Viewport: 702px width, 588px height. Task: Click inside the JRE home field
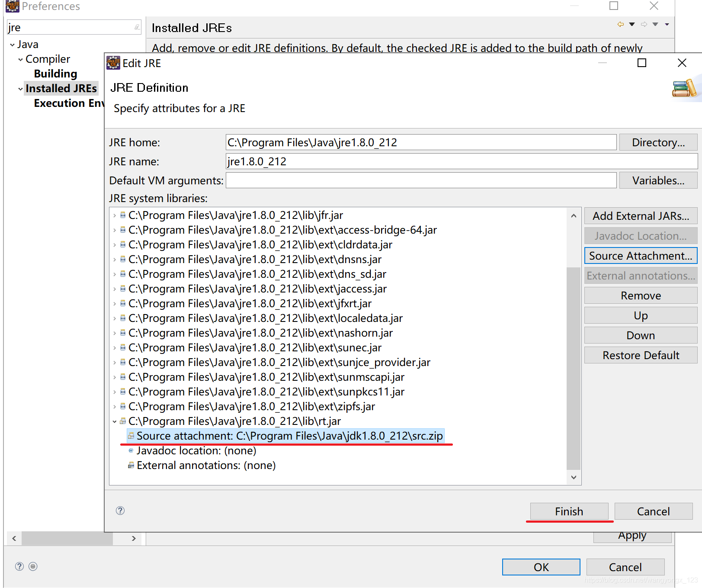(421, 142)
